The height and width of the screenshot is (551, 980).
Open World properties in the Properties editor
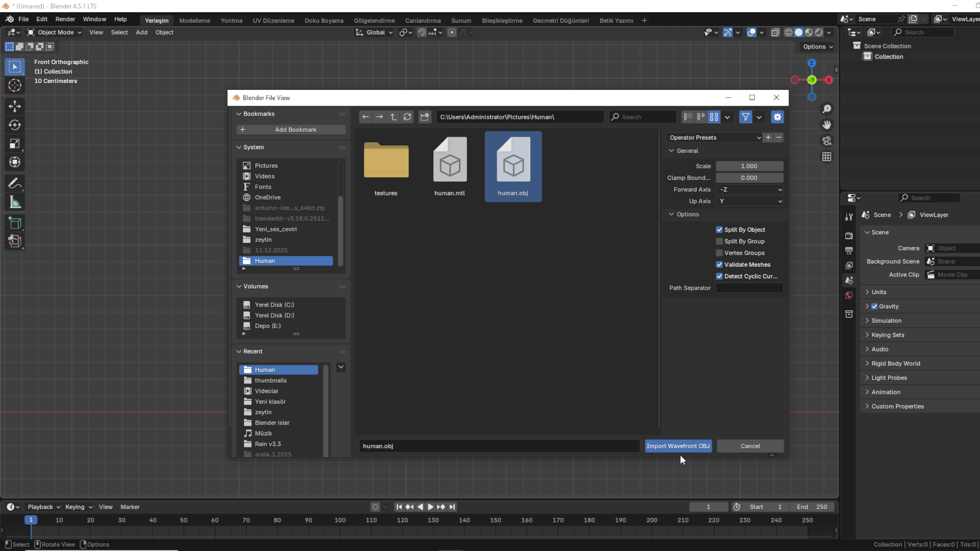tap(849, 295)
